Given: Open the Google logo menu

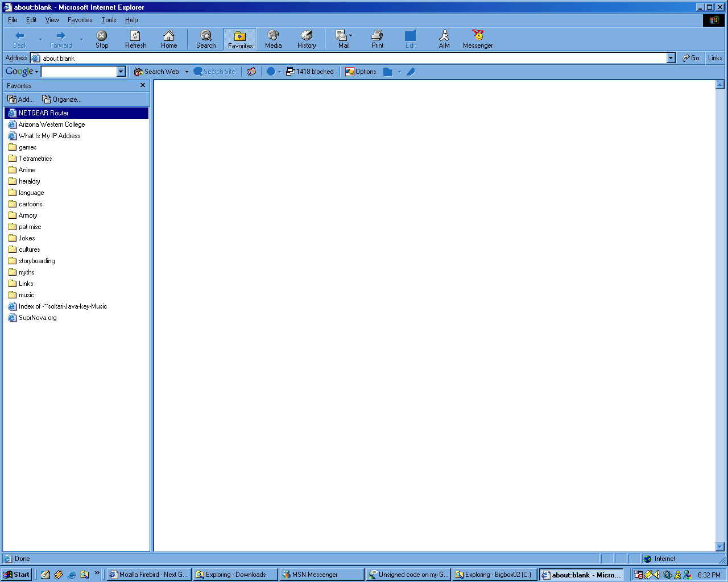Looking at the screenshot, I should [x=22, y=72].
